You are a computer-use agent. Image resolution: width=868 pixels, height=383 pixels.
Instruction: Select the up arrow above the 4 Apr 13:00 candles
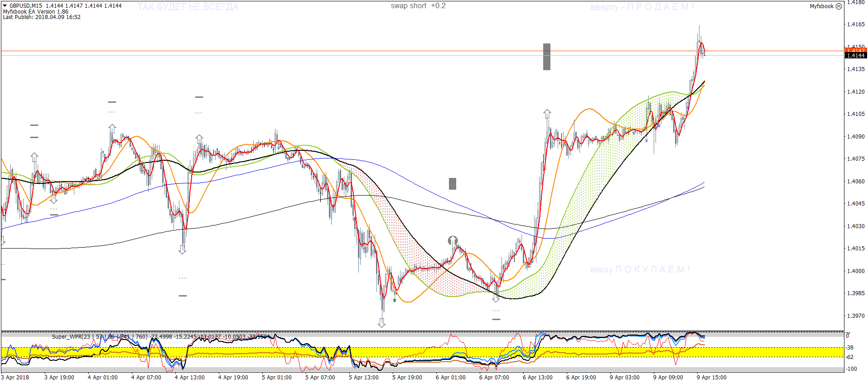(x=199, y=139)
